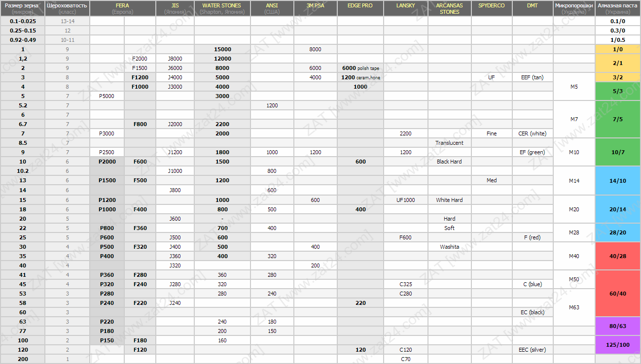Select the M5 micropowder cell
641x364 pixels.
(x=574, y=87)
